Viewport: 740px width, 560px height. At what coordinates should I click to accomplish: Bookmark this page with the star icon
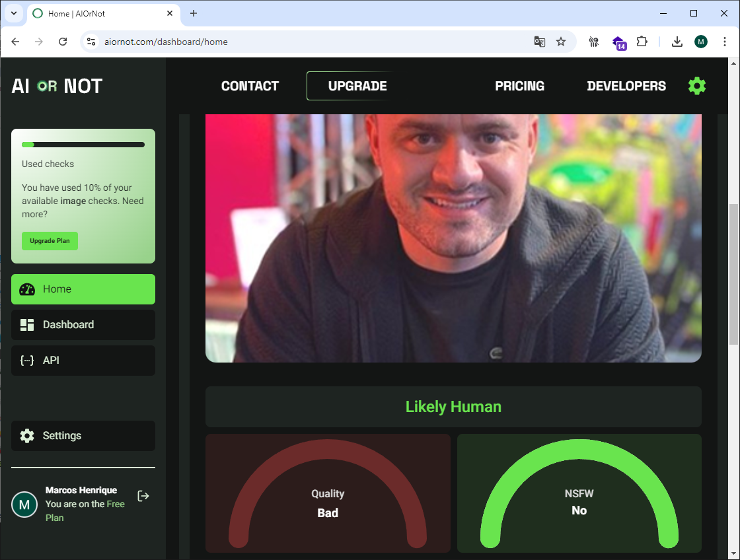click(x=561, y=42)
